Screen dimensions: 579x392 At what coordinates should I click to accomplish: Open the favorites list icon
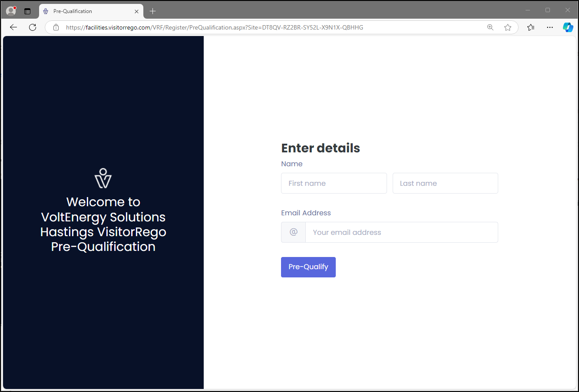531,27
